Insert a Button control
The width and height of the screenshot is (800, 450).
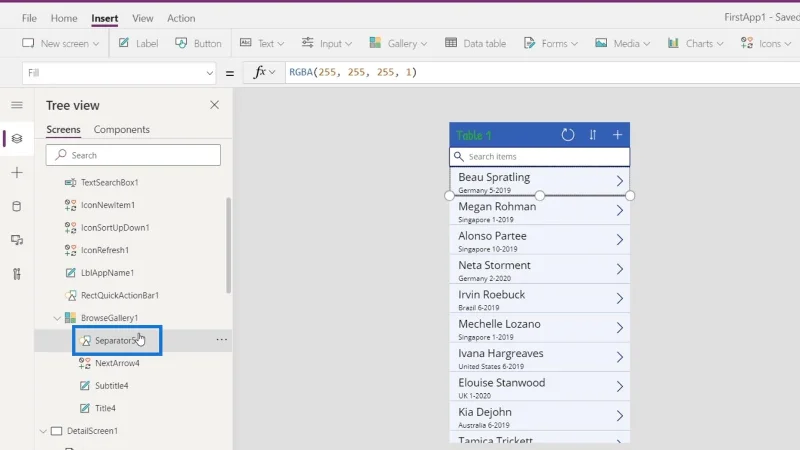click(198, 43)
